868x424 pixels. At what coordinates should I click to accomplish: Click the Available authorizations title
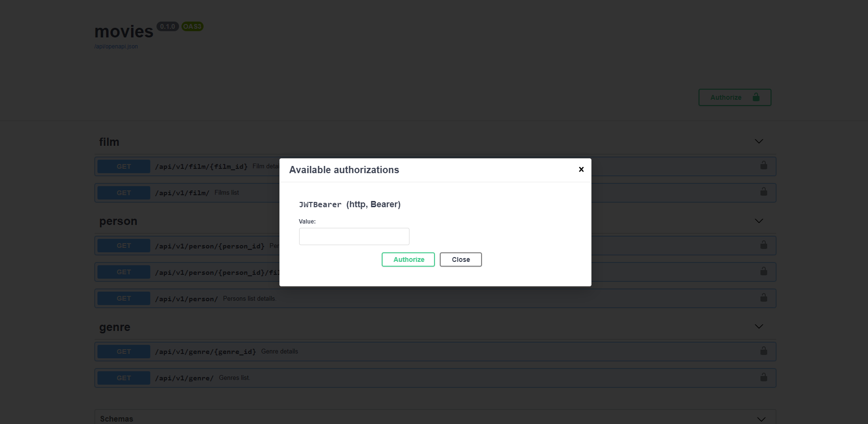344,170
